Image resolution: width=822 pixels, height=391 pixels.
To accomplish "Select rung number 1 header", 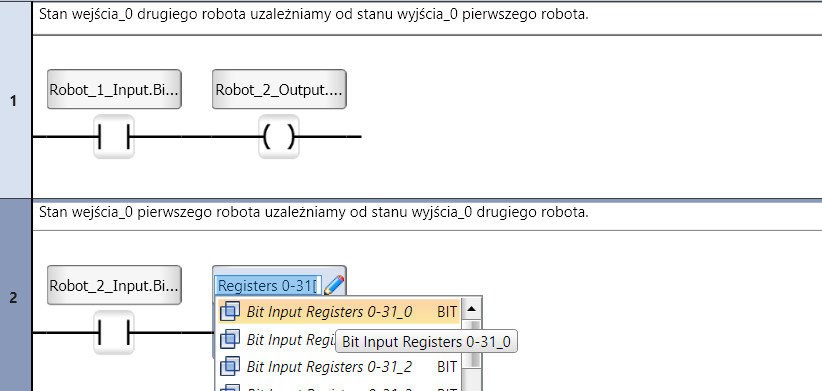I will pos(16,101).
